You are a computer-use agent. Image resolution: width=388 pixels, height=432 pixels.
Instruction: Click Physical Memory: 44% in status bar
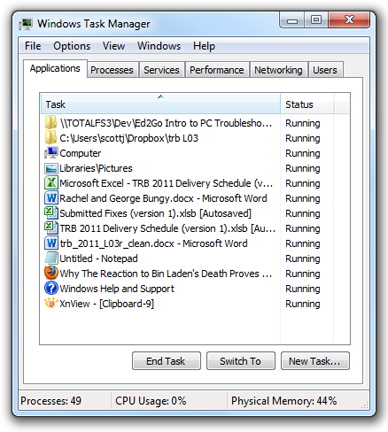coord(284,400)
